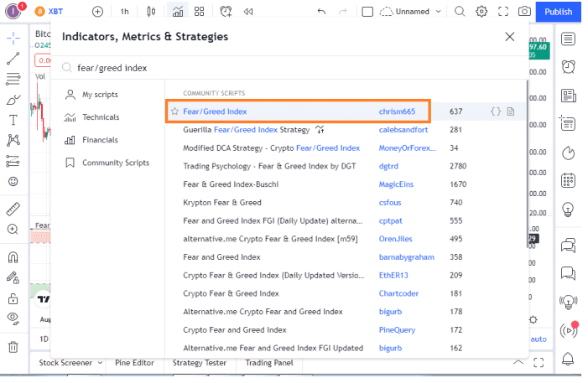This screenshot has height=383, width=588.
Task: Toggle drawings visibility eye icon
Action: [13, 317]
